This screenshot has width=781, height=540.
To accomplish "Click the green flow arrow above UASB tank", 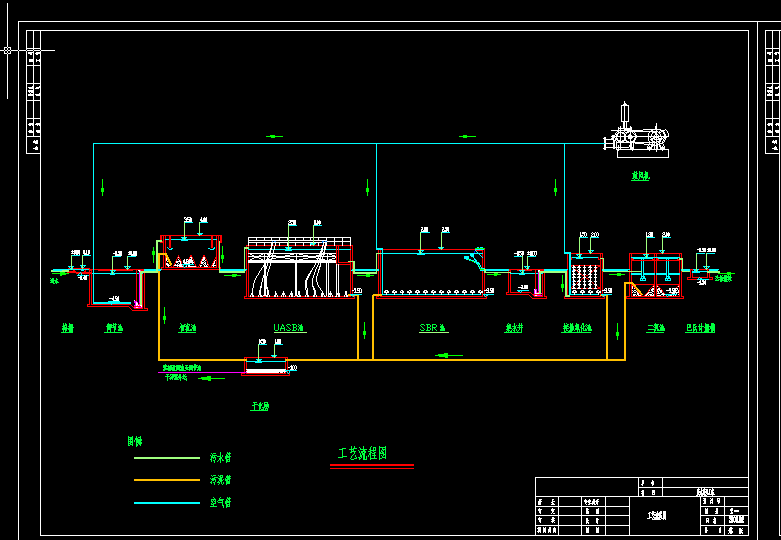I will click(274, 136).
